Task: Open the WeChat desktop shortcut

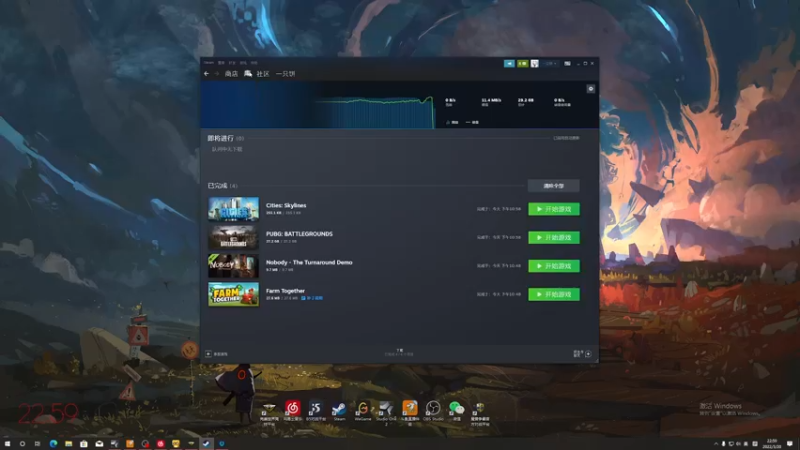Action: 457,411
